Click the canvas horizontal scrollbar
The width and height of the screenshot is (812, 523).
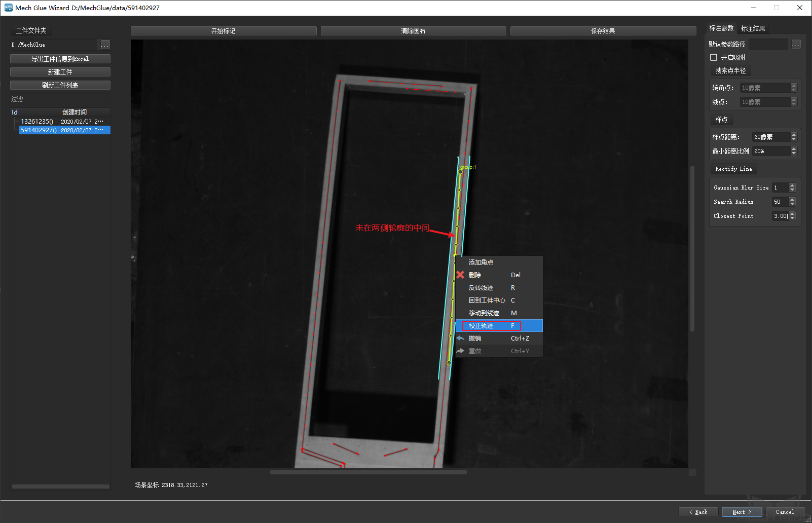tap(368, 472)
